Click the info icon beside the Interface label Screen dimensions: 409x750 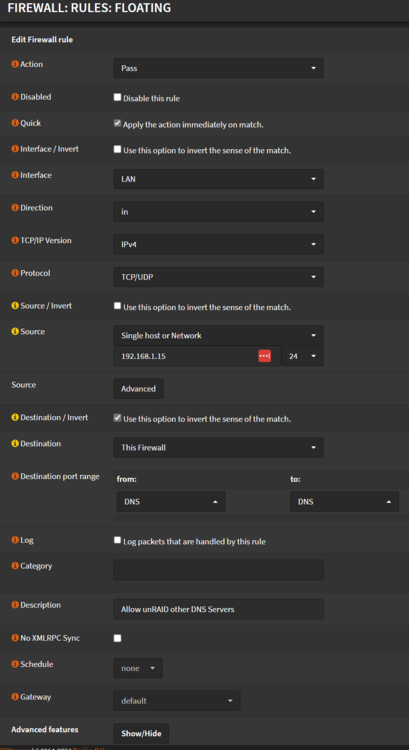pyautogui.click(x=15, y=176)
